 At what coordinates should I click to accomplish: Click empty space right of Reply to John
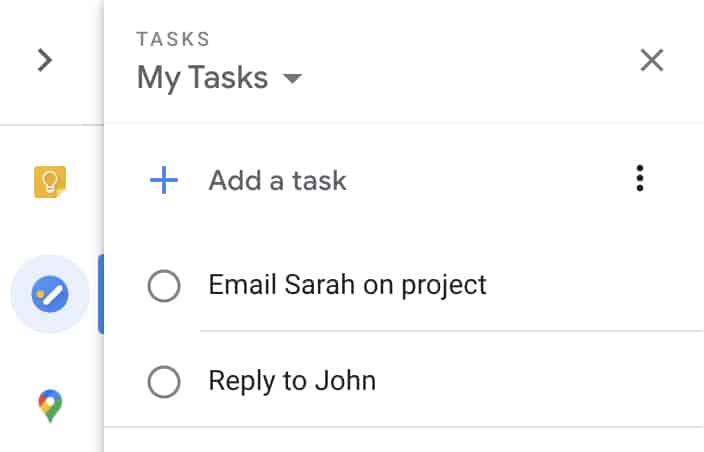540,381
